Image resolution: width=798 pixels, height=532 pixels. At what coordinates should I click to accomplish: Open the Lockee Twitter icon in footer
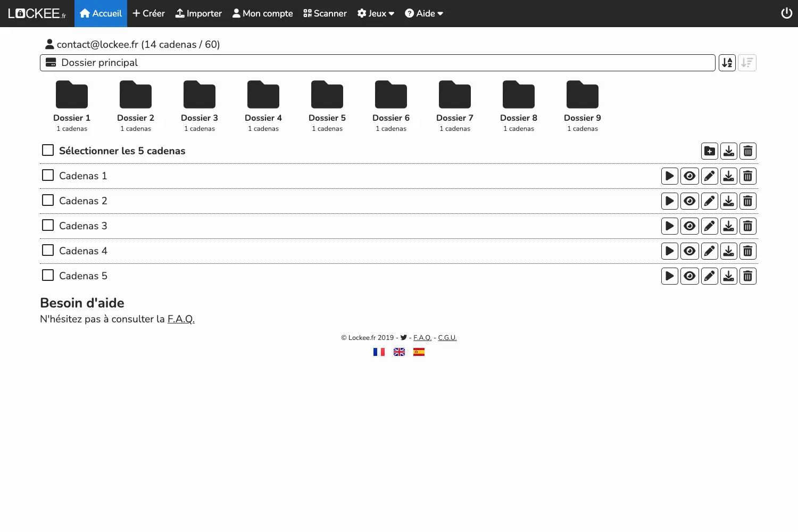[x=404, y=337]
